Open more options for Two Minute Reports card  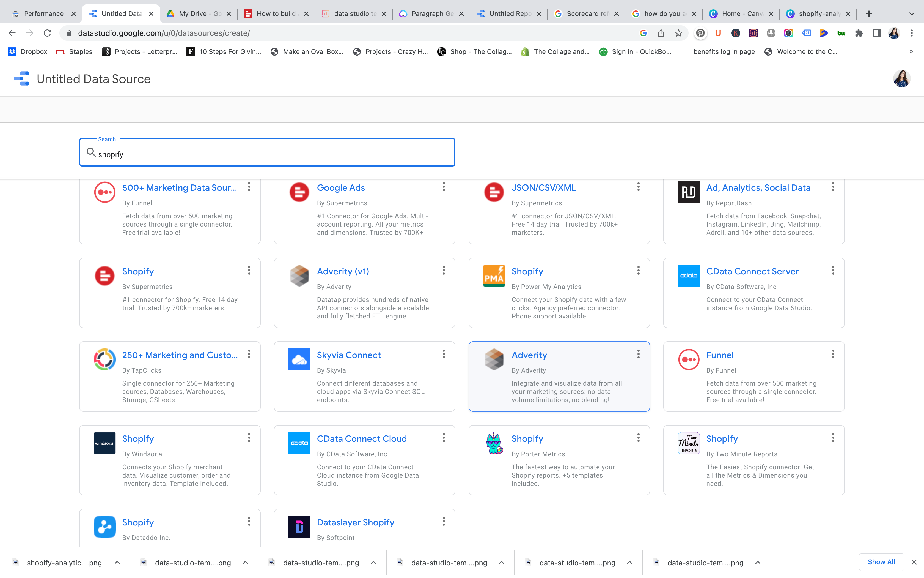833,438
